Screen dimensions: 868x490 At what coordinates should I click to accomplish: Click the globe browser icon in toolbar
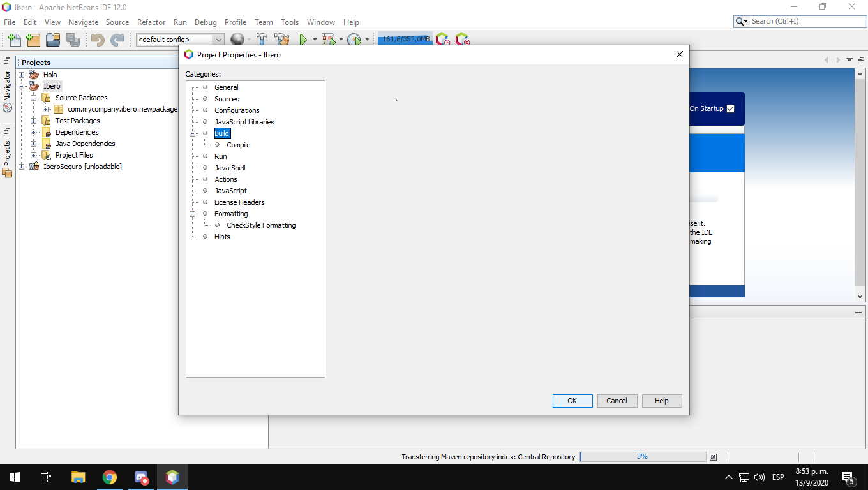[237, 40]
